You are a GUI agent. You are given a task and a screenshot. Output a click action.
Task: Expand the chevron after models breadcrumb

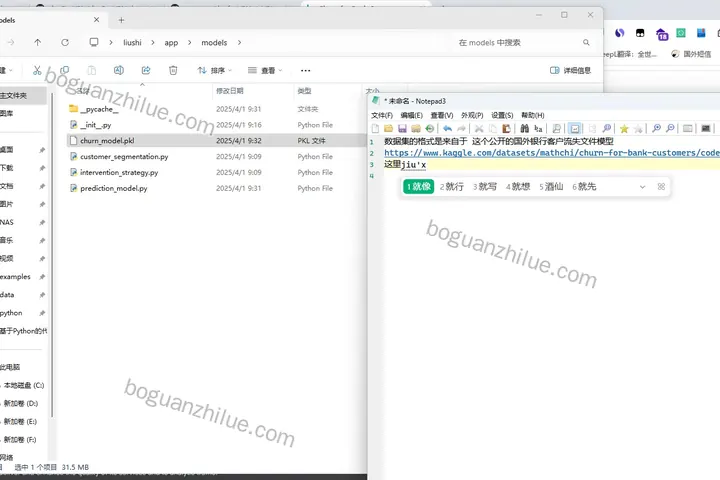pos(239,42)
